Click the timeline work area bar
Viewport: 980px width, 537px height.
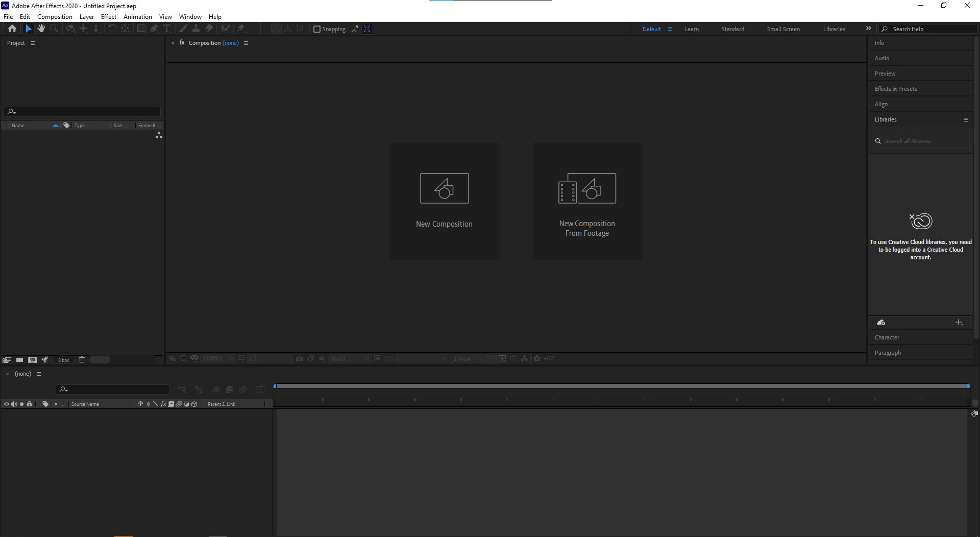pyautogui.click(x=621, y=386)
